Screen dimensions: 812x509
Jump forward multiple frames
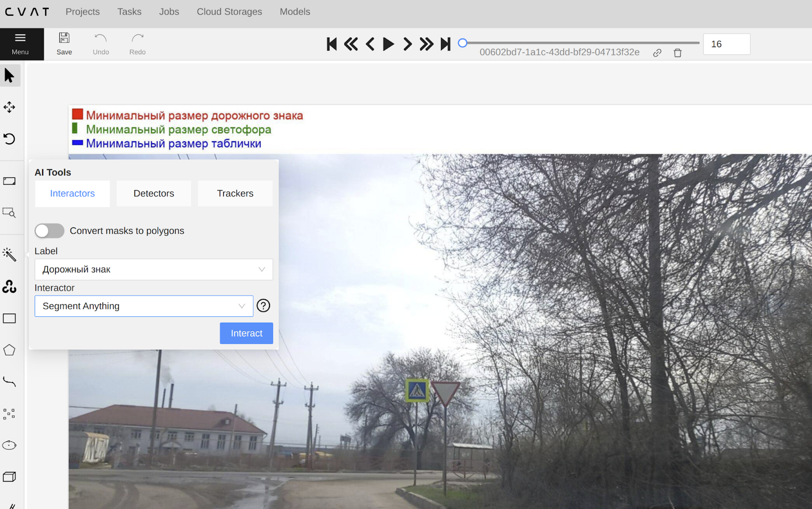427,44
